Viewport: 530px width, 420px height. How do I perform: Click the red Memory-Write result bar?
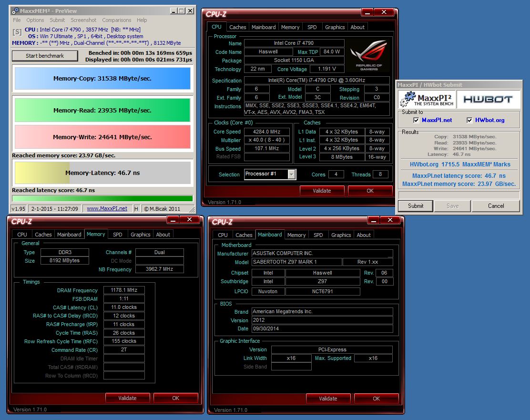point(102,137)
